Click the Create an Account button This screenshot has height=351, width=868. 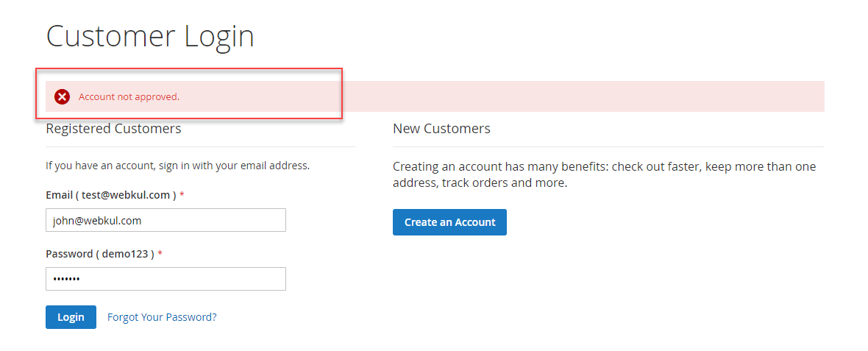(x=449, y=222)
